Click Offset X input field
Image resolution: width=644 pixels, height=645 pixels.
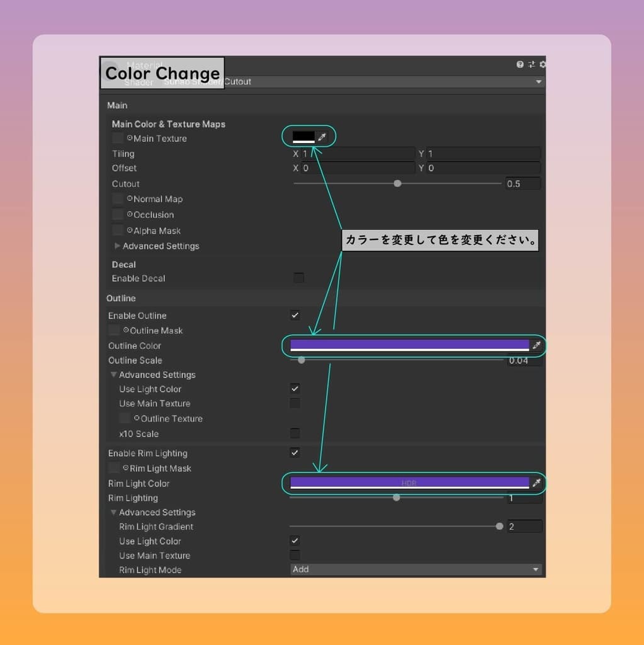[x=358, y=168]
